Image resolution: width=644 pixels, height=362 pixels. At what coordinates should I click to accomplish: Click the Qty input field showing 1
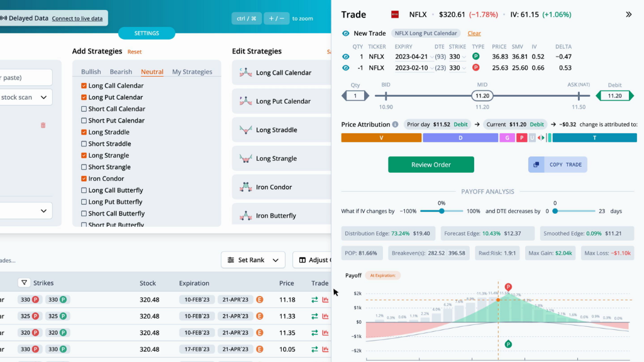click(355, 96)
